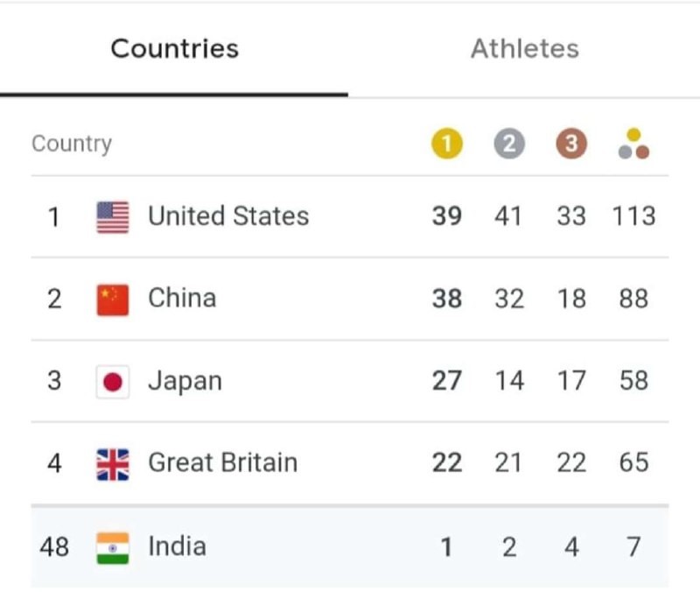Click the gold medal column icon
This screenshot has height=592, width=700.
(x=447, y=144)
